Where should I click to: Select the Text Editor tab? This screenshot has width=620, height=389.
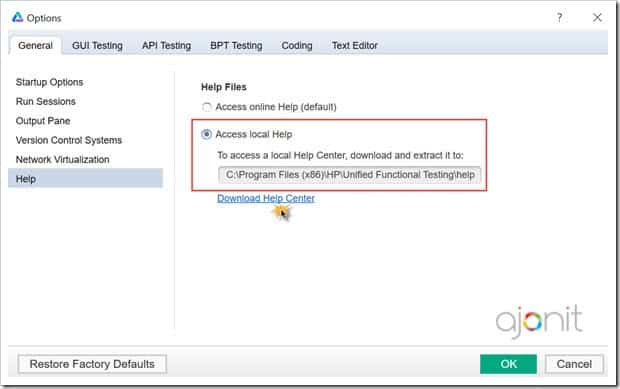point(355,45)
